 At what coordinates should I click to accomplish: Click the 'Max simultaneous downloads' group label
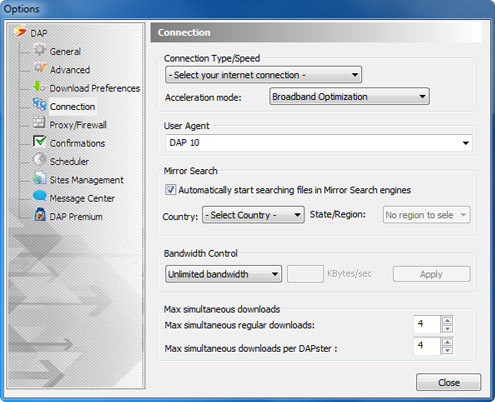click(x=222, y=309)
